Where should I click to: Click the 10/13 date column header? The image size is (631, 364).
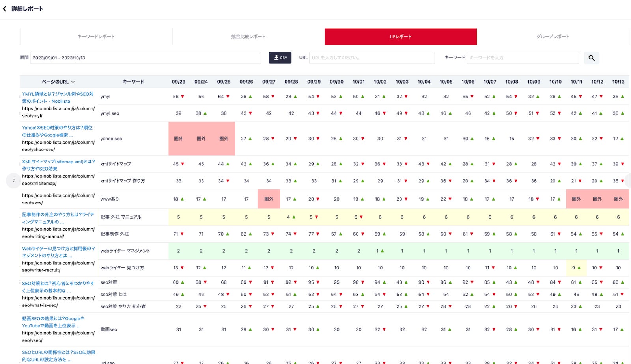tap(618, 82)
